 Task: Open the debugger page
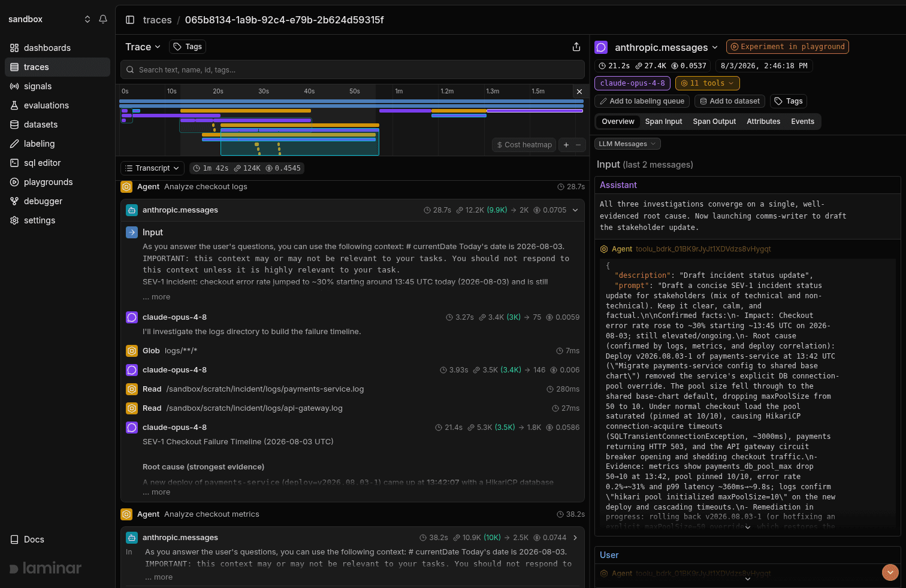[x=58, y=201]
